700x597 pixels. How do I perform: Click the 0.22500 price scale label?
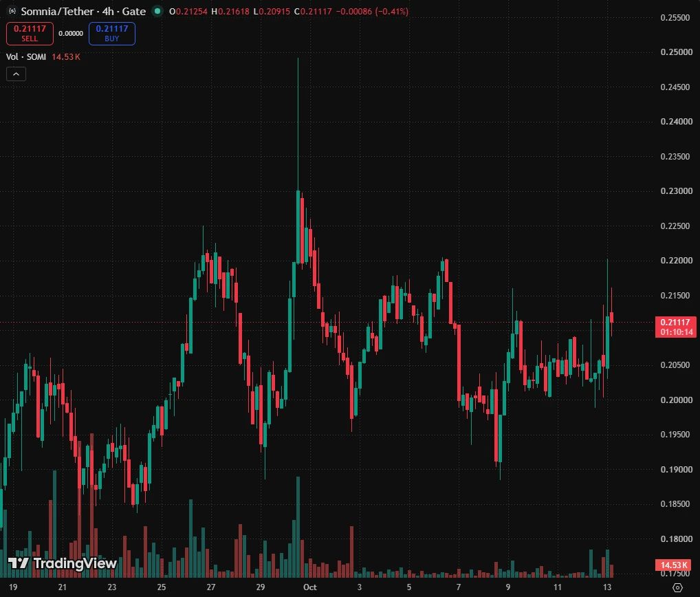(675, 226)
